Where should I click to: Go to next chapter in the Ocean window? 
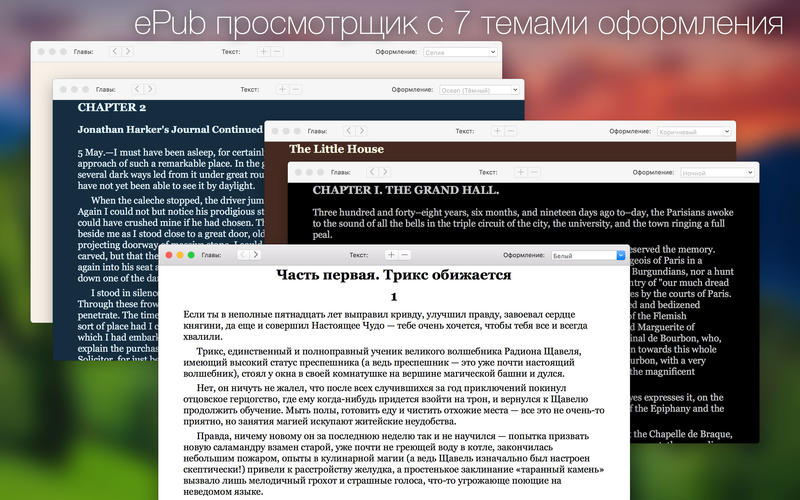[x=149, y=89]
